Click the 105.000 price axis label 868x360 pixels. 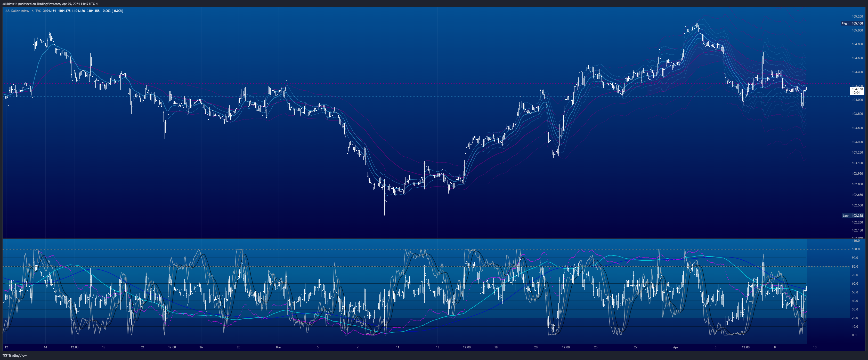857,30
